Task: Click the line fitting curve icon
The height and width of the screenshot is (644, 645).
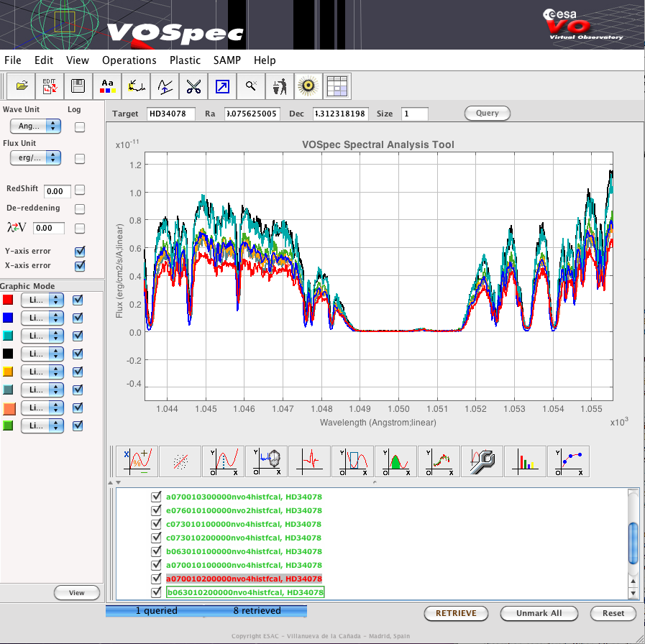Action: [x=224, y=461]
